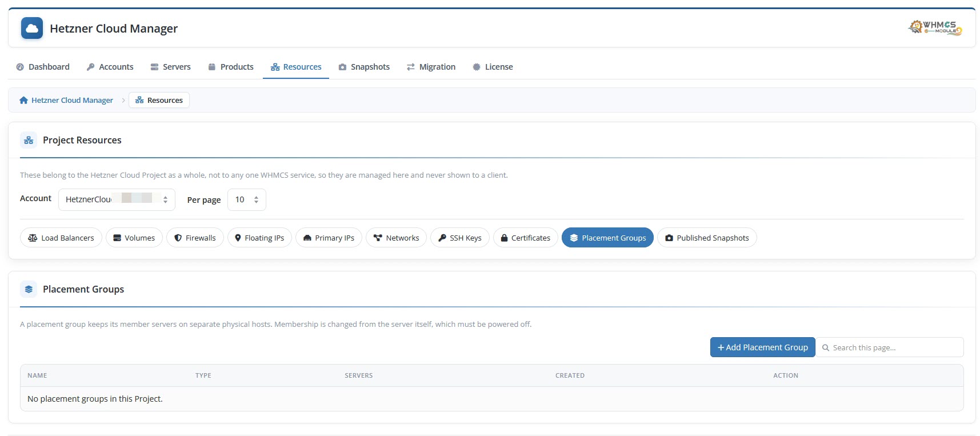Click the Accounts key icon
980x436 pixels.
(90, 67)
